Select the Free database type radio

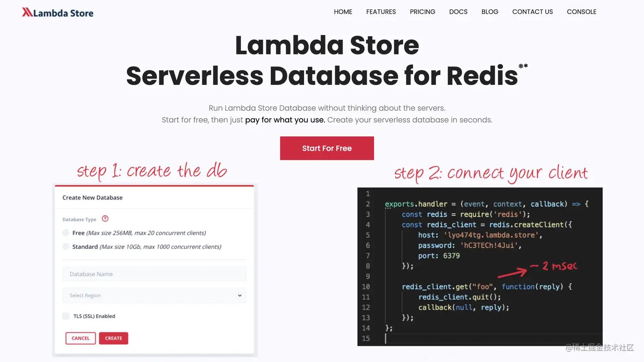(x=66, y=233)
